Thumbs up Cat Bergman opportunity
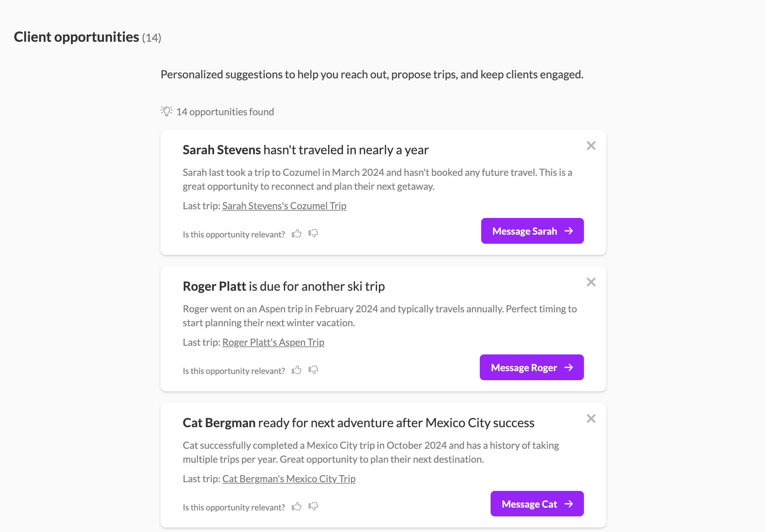This screenshot has height=532, width=766. 297,507
